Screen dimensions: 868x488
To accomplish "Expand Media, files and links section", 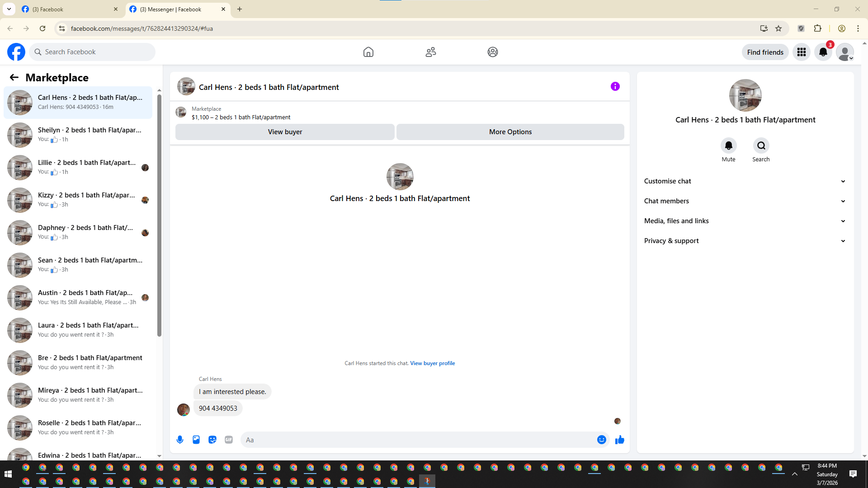I will tap(745, 221).
